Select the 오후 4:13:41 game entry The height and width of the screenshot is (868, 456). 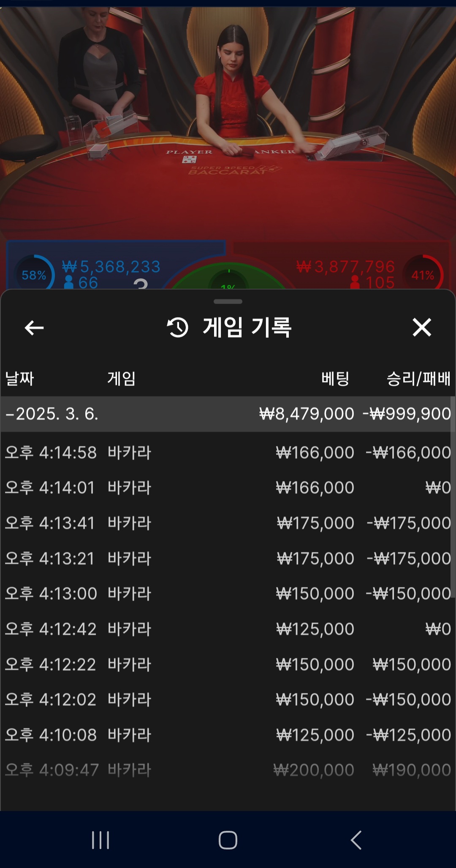click(x=228, y=523)
